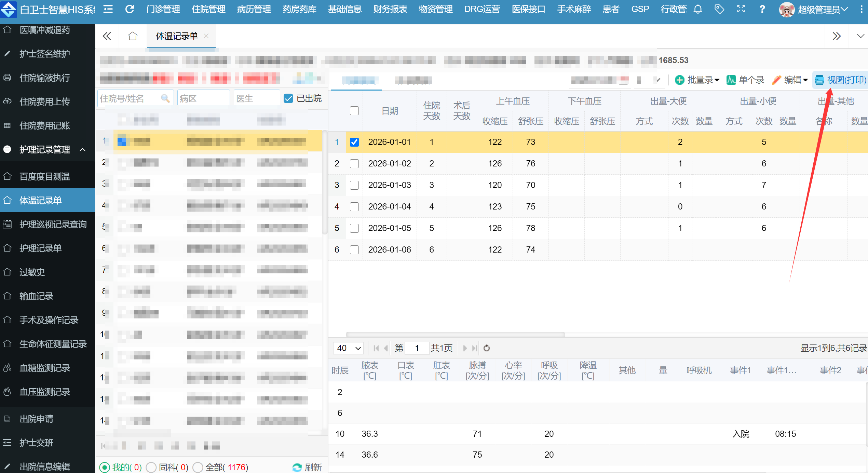
Task: Expand the 编辑 dropdown menu
Action: 790,80
